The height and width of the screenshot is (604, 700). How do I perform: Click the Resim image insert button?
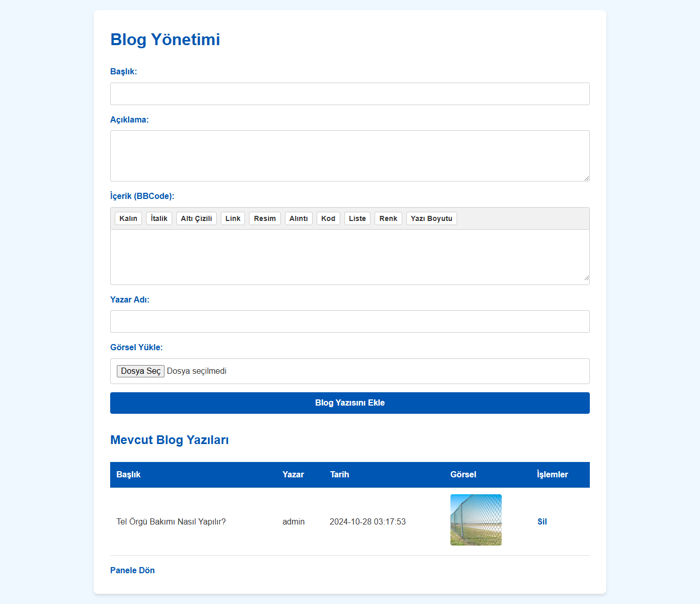coord(264,218)
